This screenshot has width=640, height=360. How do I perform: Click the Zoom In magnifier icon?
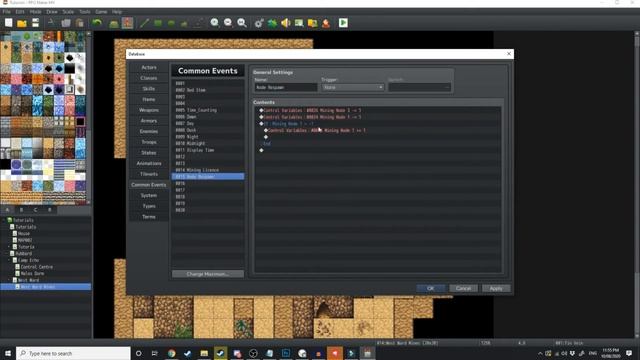(x=215, y=23)
